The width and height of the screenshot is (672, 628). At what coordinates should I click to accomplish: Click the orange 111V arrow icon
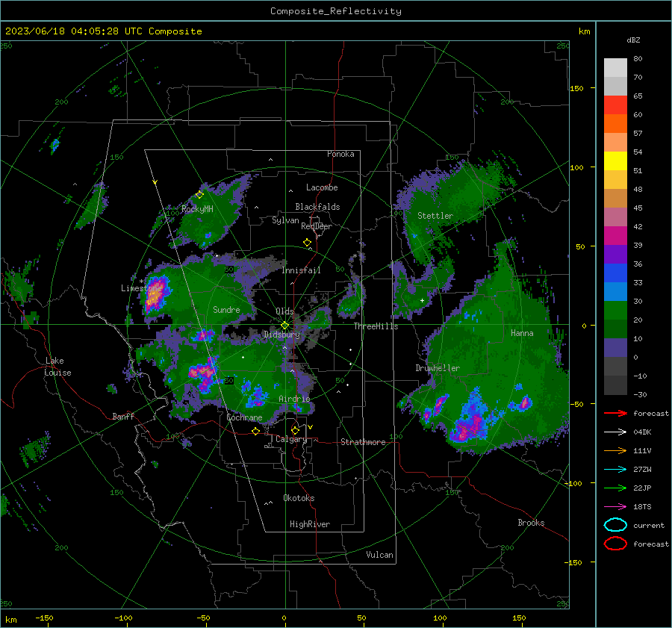point(615,450)
